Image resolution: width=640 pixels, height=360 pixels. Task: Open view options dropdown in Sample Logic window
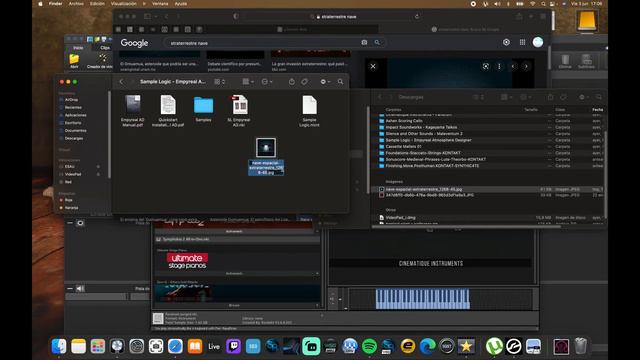point(220,82)
